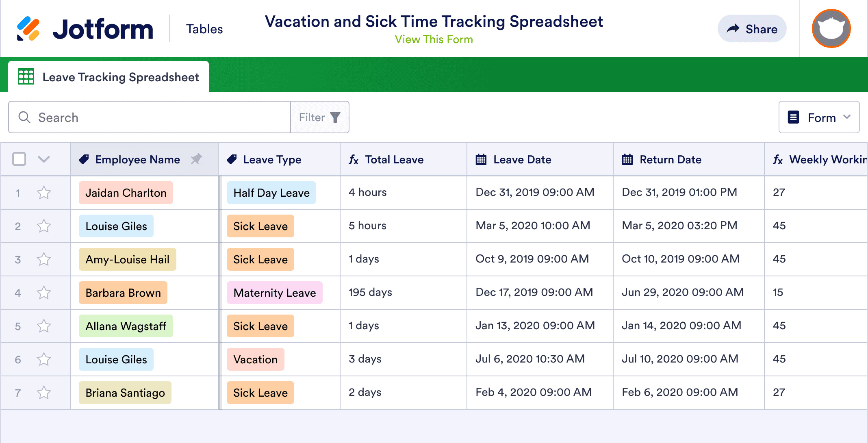Image resolution: width=868 pixels, height=443 pixels.
Task: Switch to the Leave Tracking Spreadsheet tab
Action: [121, 77]
